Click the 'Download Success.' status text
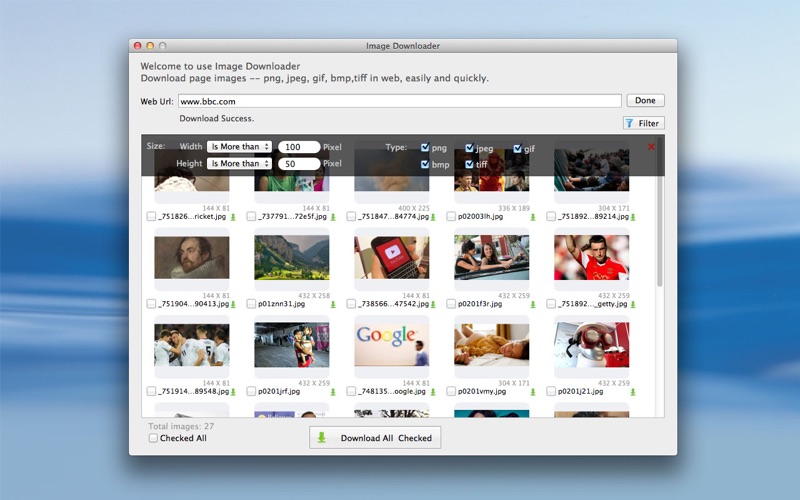Image resolution: width=800 pixels, height=500 pixels. [x=216, y=118]
